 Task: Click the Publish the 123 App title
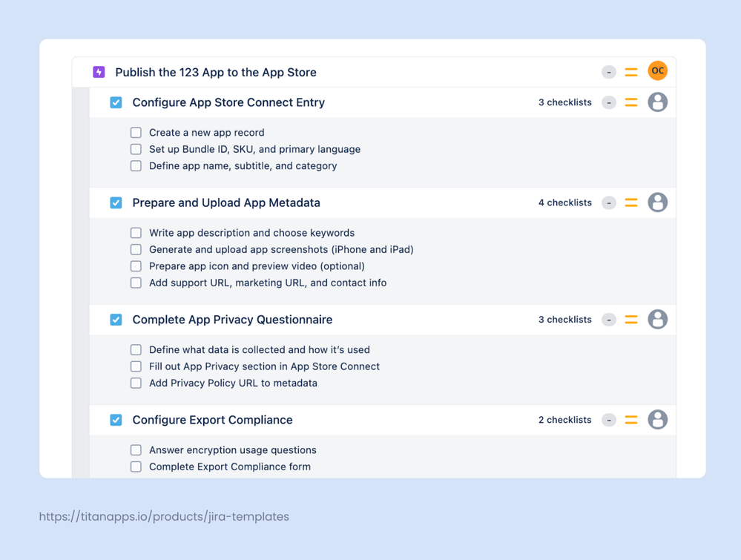215,72
